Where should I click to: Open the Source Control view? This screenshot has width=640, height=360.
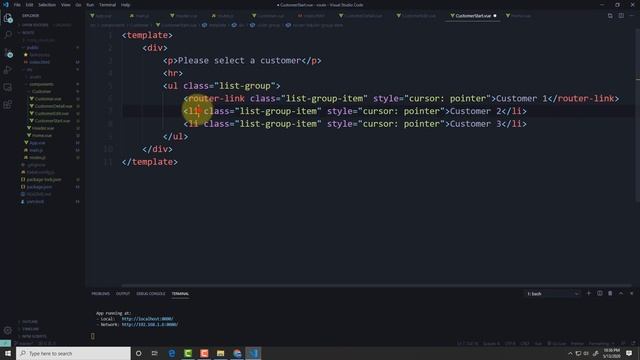pyautogui.click(x=8, y=53)
